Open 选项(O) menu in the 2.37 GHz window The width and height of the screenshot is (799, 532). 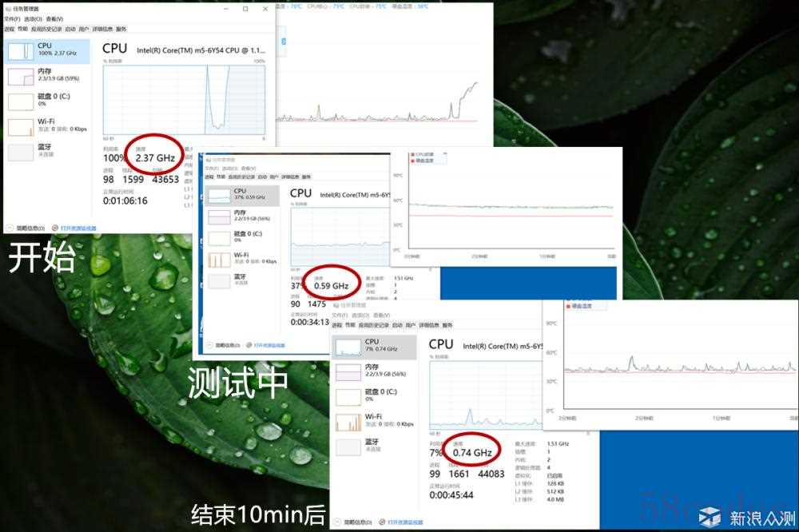(33, 19)
